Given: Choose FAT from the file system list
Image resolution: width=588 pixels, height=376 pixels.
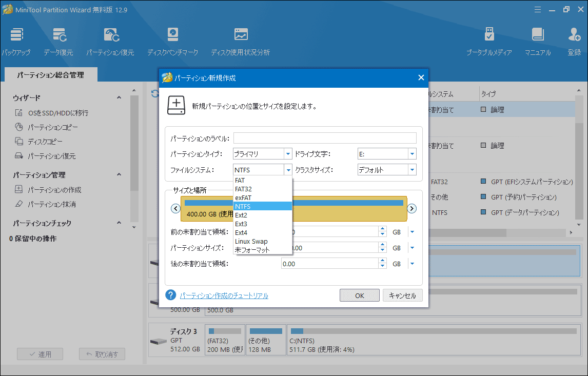Looking at the screenshot, I should click(263, 181).
